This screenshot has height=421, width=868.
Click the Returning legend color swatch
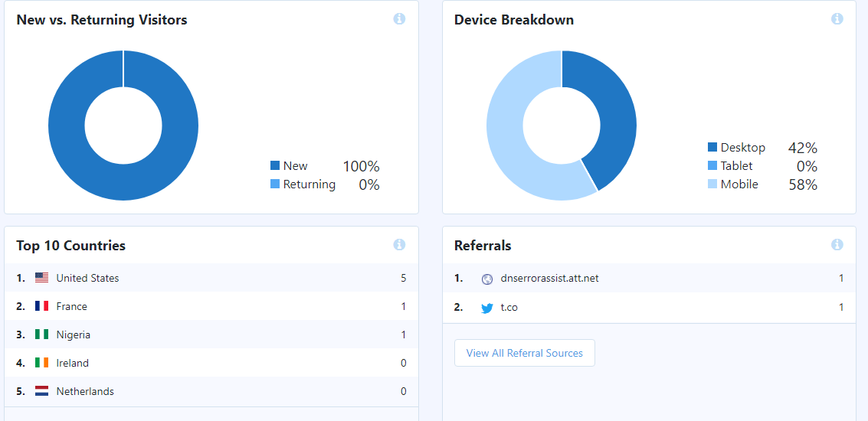pyautogui.click(x=274, y=184)
